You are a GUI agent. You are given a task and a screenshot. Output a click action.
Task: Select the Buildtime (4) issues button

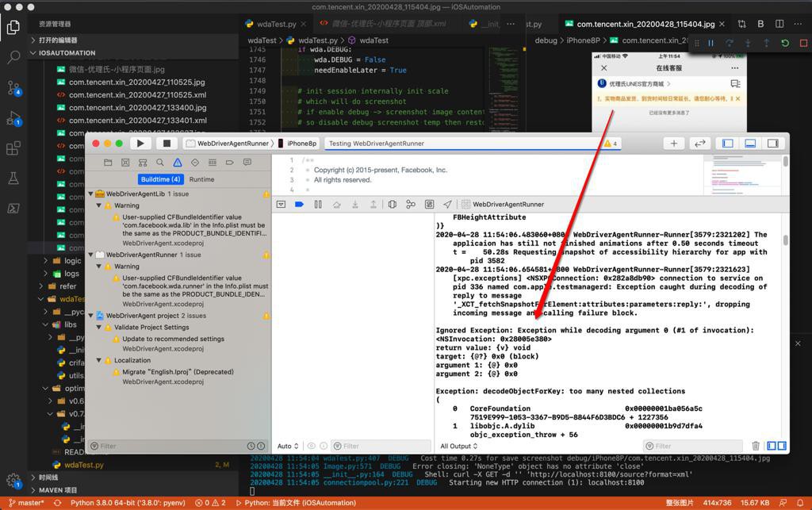[161, 179]
